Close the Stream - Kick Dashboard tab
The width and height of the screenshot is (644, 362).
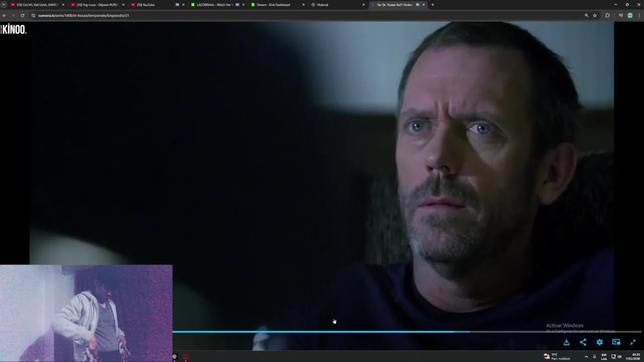tap(303, 5)
